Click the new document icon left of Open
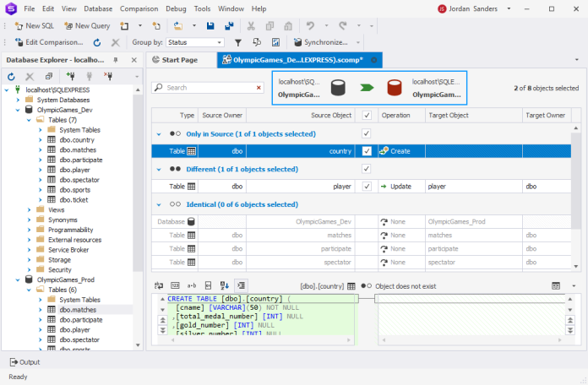 [x=156, y=26]
